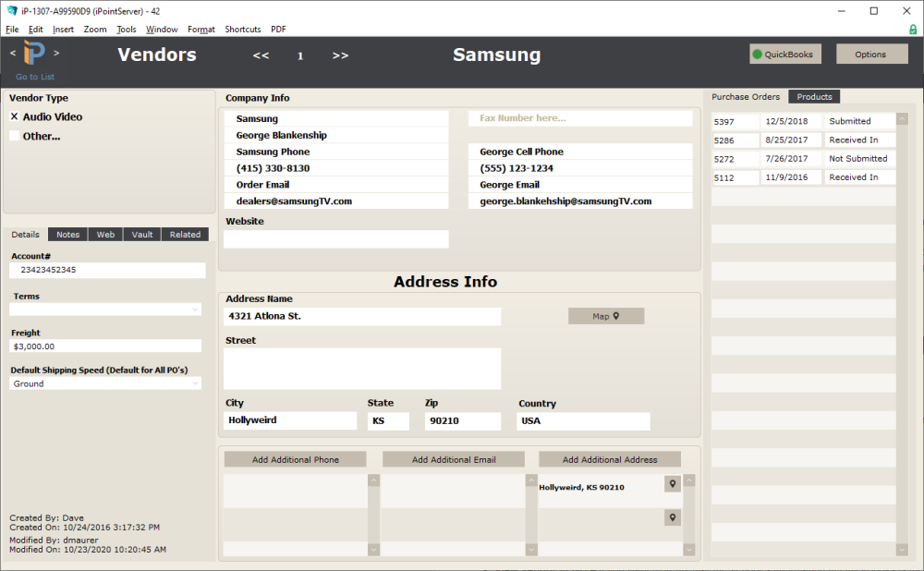The image size is (924, 571).
Task: Uncheck the Audio Video vendor type
Action: coord(16,116)
